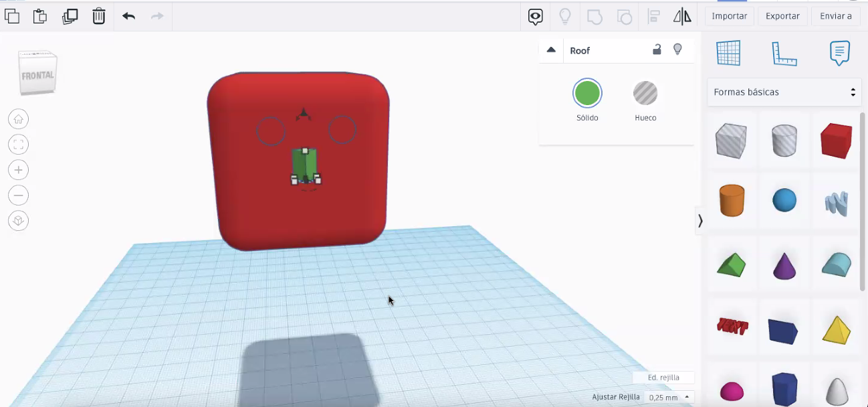Zoom in with plus button

pos(18,169)
